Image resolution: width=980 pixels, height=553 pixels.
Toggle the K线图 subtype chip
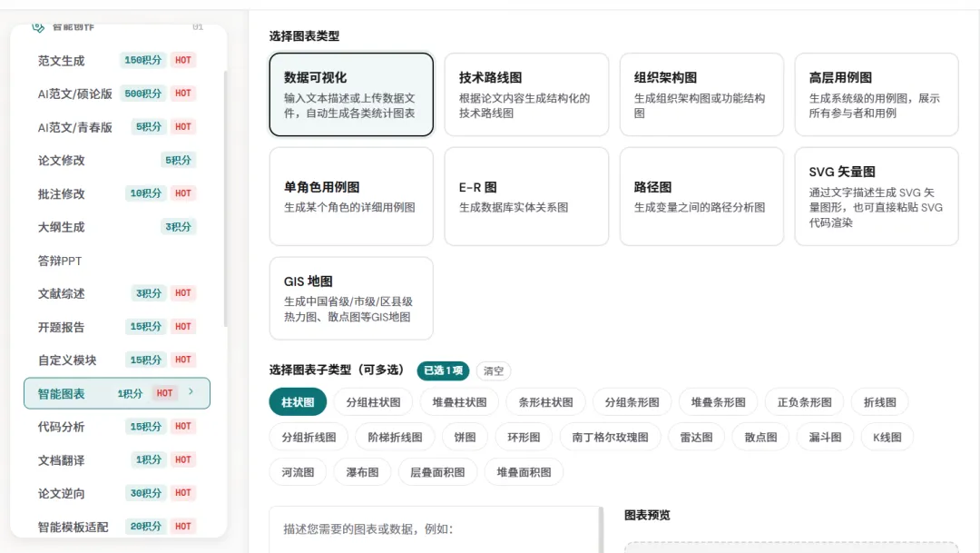[887, 438]
